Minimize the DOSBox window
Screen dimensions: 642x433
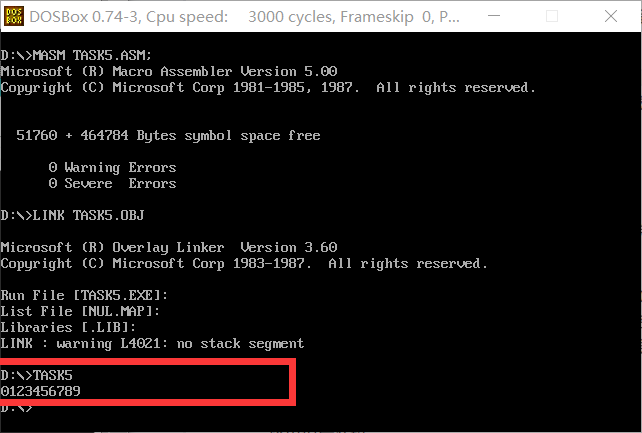coord(494,16)
